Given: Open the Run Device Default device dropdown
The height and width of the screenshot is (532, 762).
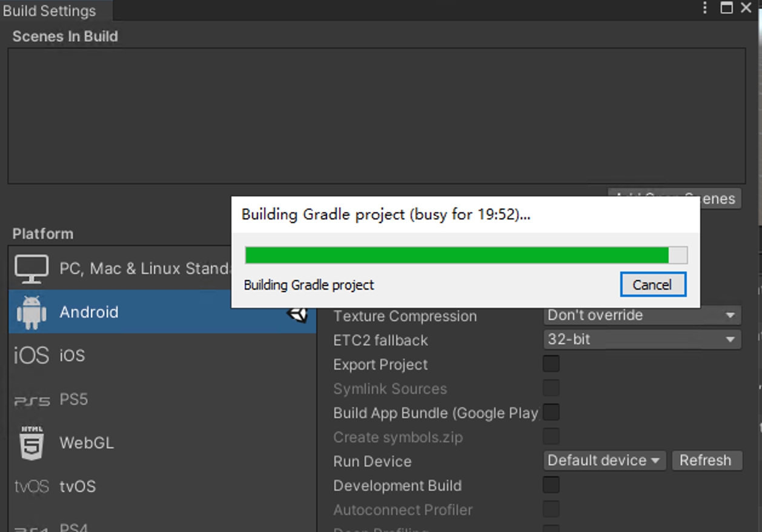Looking at the screenshot, I should 605,461.
